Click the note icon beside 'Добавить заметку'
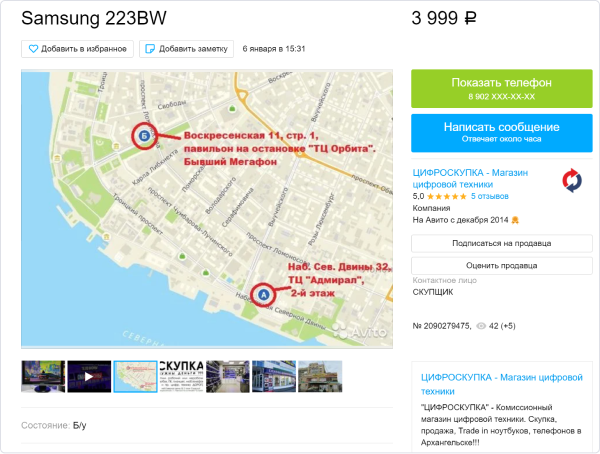 149,48
